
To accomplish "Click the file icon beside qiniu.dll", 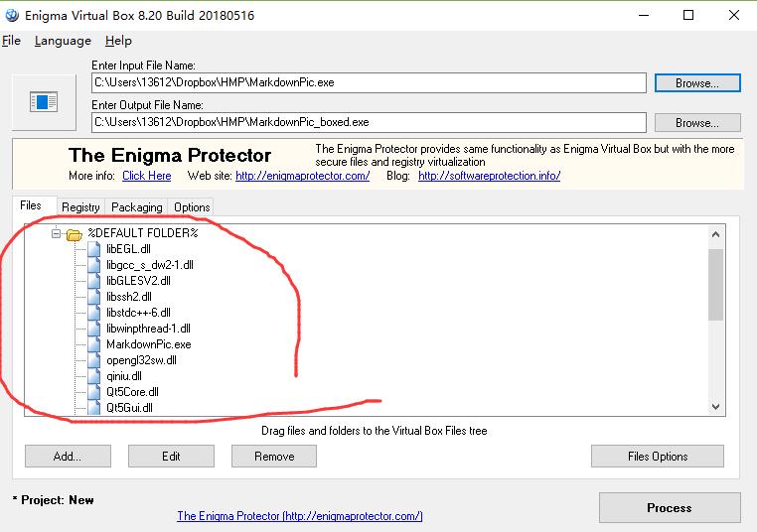I will coord(94,377).
